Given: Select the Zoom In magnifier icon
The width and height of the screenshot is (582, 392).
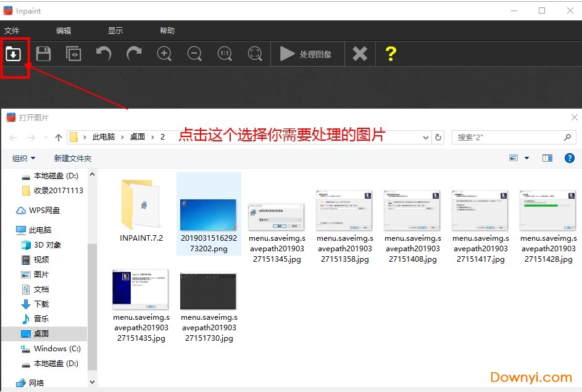Looking at the screenshot, I should [x=164, y=54].
